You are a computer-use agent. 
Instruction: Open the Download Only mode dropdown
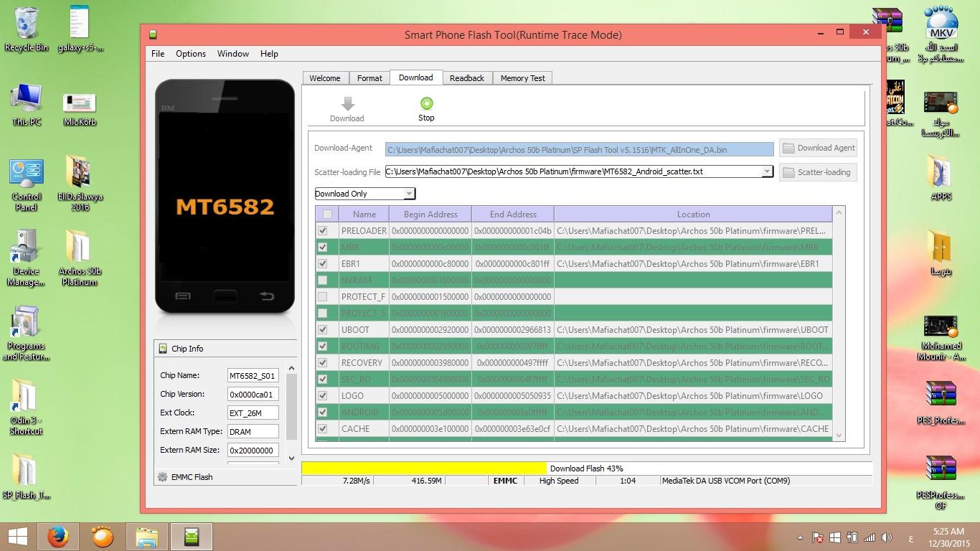[408, 194]
